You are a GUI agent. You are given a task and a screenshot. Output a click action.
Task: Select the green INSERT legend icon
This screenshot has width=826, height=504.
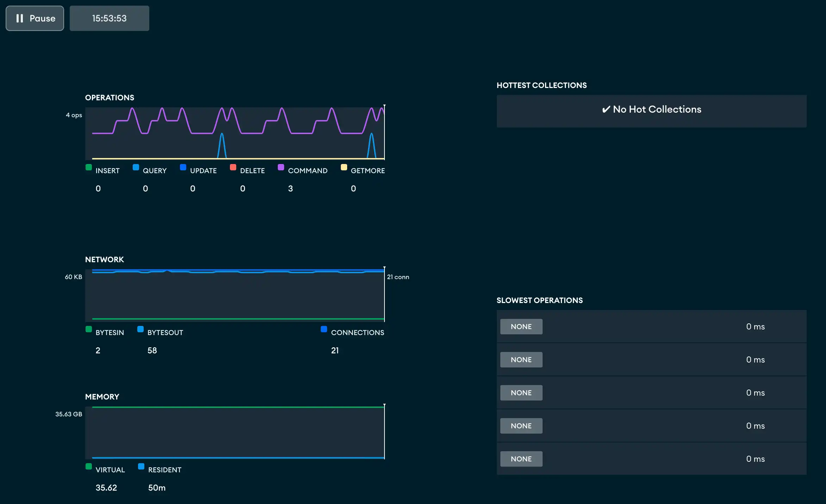(88, 167)
